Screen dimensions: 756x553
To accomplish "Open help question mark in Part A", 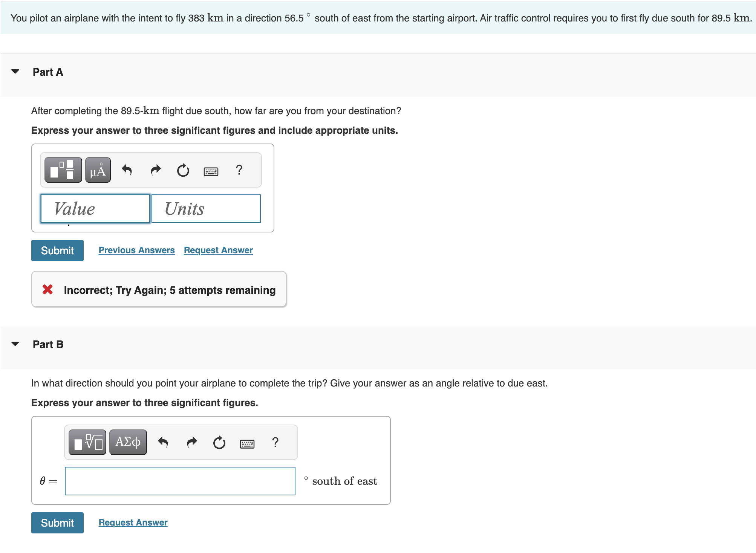I will coord(239,170).
